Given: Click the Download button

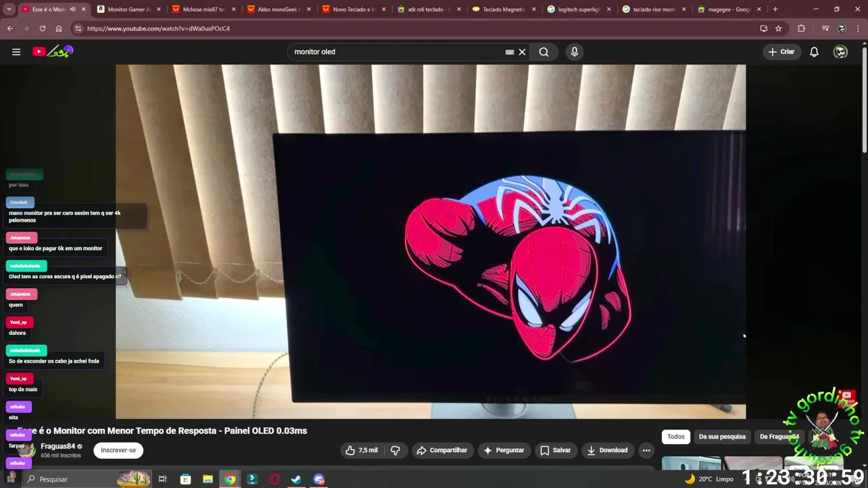Looking at the screenshot, I should click(x=607, y=450).
